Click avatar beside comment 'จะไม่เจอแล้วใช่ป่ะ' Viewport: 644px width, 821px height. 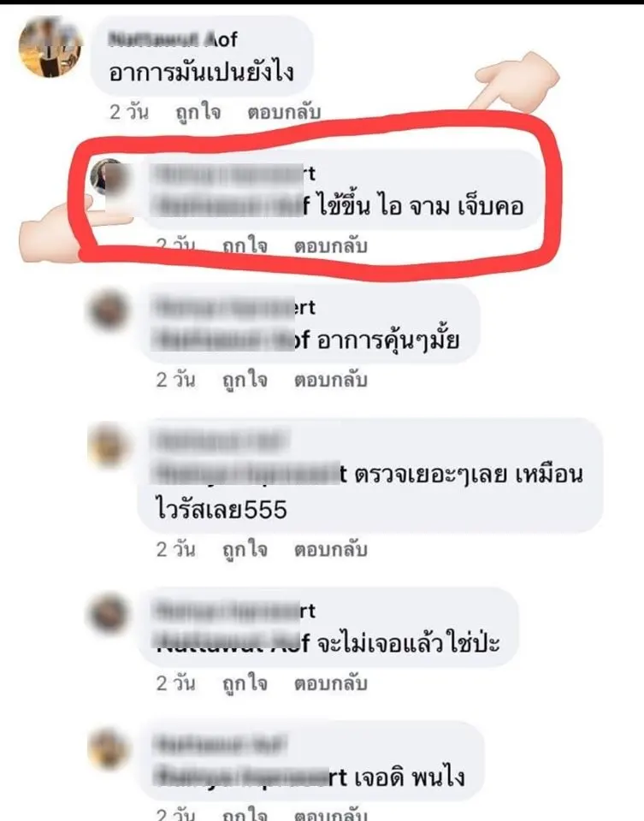tap(109, 614)
